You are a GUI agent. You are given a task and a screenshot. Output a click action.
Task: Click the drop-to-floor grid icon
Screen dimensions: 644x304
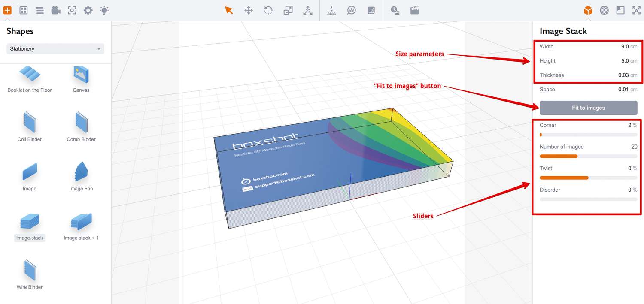click(x=331, y=10)
